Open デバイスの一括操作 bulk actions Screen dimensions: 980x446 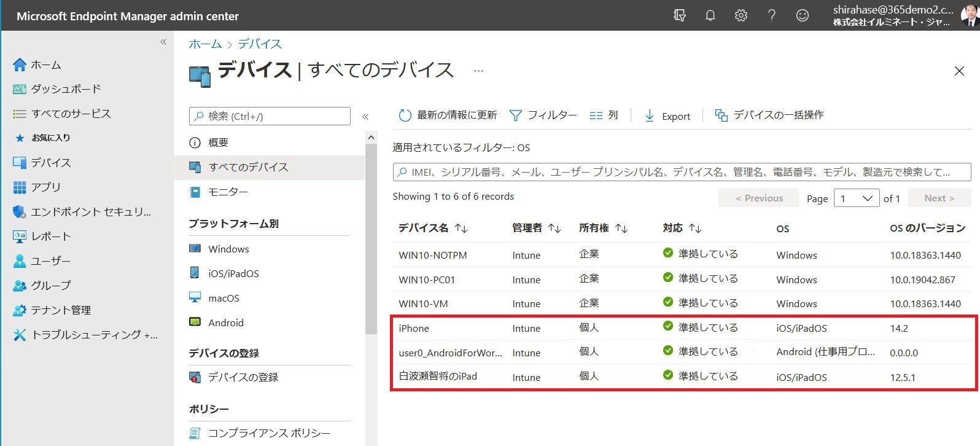[769, 115]
